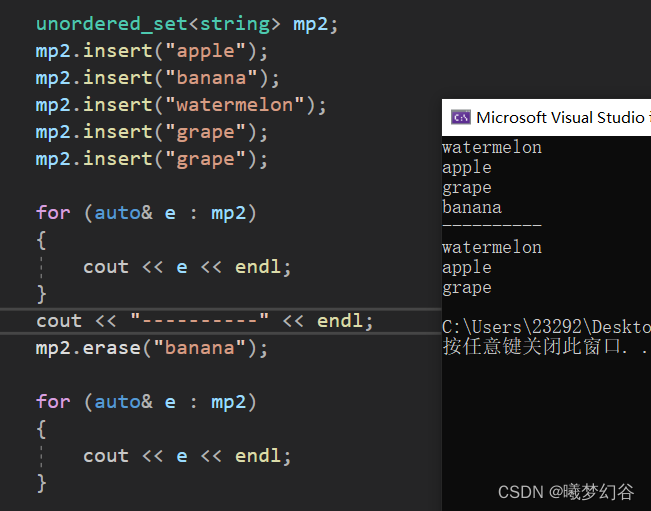Click the second mp2.insert("grape") line

pyautogui.click(x=152, y=159)
